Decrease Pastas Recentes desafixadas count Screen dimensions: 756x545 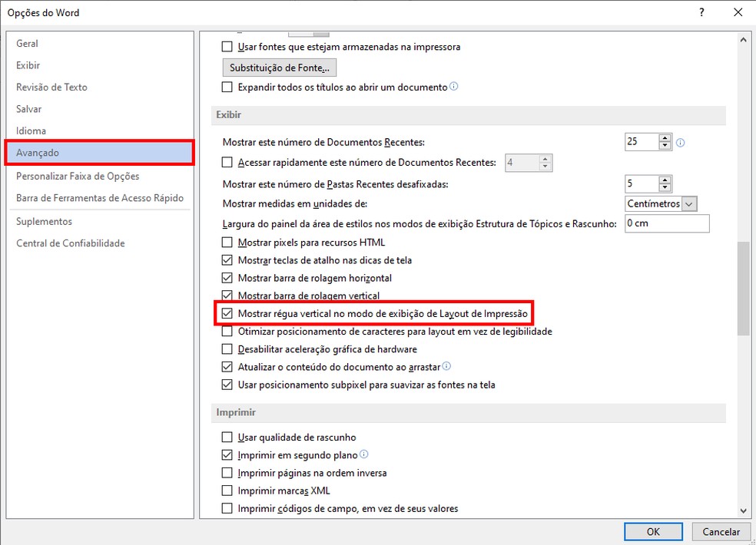point(665,187)
